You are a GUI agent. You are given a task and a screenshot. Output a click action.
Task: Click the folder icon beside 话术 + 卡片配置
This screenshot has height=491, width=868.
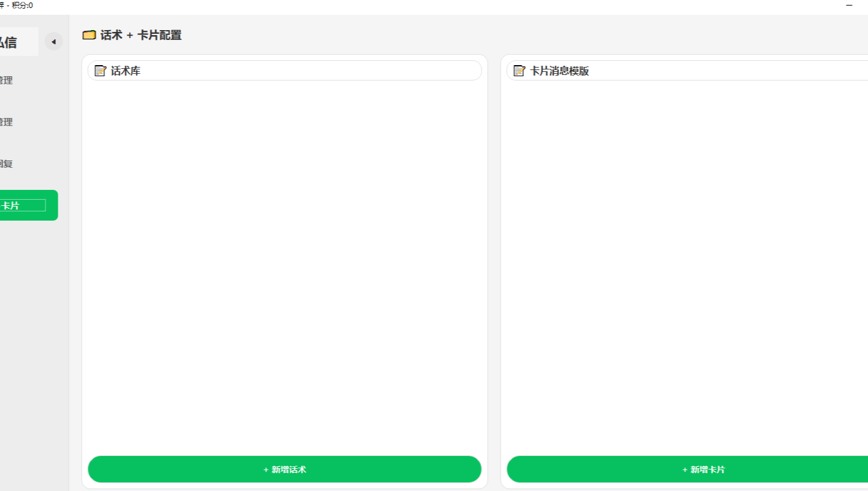point(89,35)
